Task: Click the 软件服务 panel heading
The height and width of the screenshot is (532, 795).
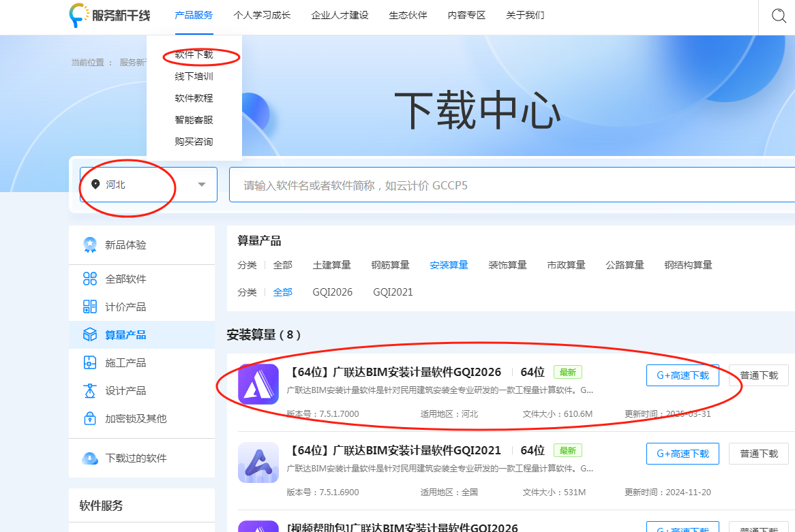Action: point(102,505)
